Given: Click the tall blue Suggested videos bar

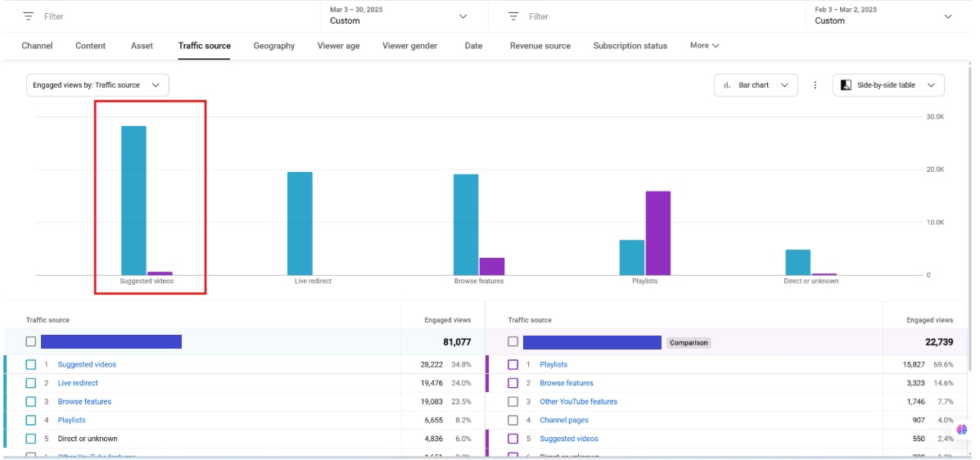Looking at the screenshot, I should click(133, 201).
